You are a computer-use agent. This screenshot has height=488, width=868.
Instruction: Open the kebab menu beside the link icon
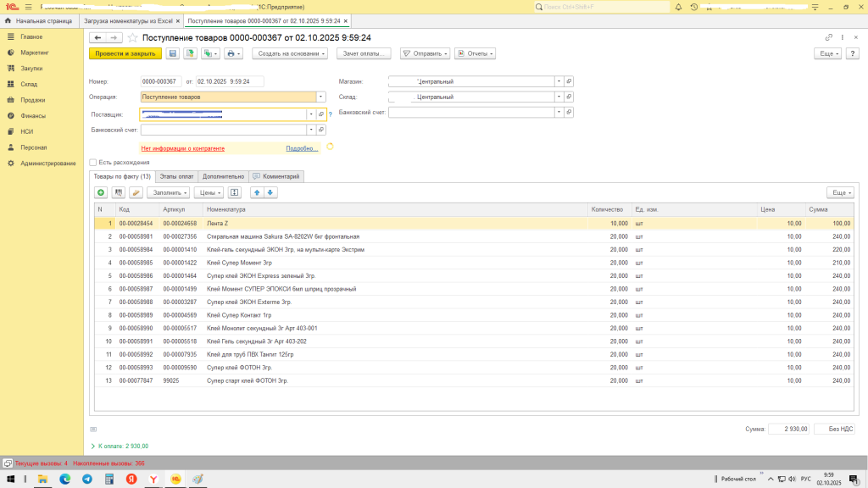click(x=843, y=37)
